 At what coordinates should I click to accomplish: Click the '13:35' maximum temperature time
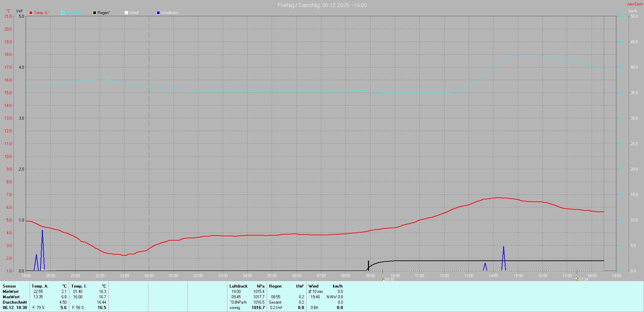tap(38, 297)
